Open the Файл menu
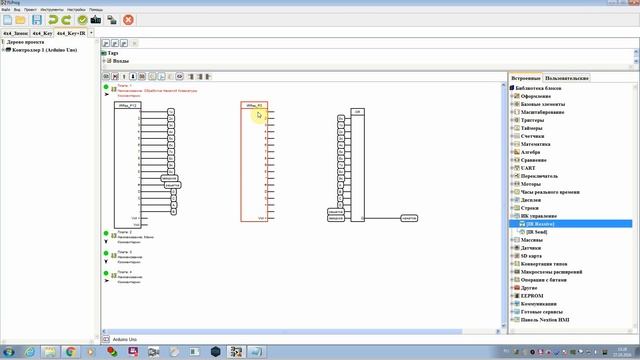 pyautogui.click(x=6, y=9)
